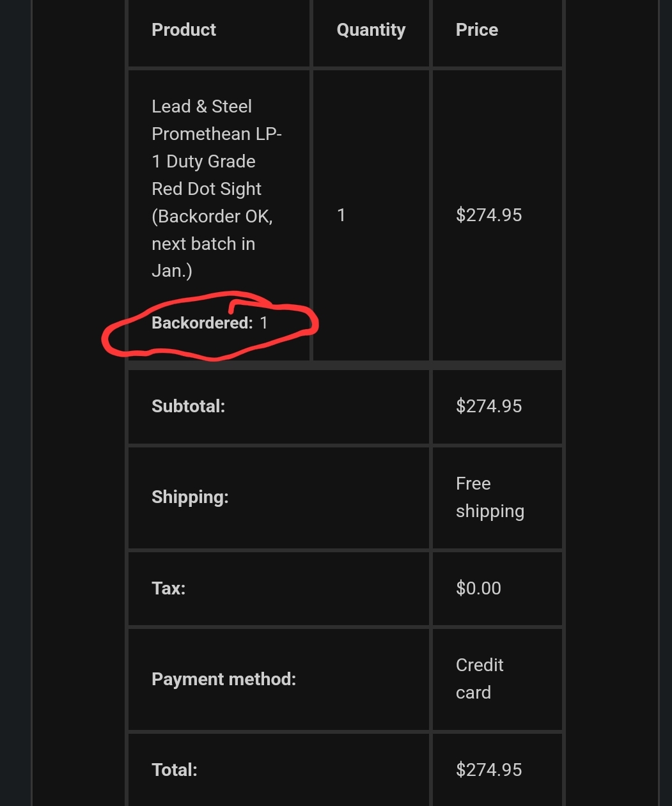Click the 'Red Dot Sight' product name line

(207, 189)
